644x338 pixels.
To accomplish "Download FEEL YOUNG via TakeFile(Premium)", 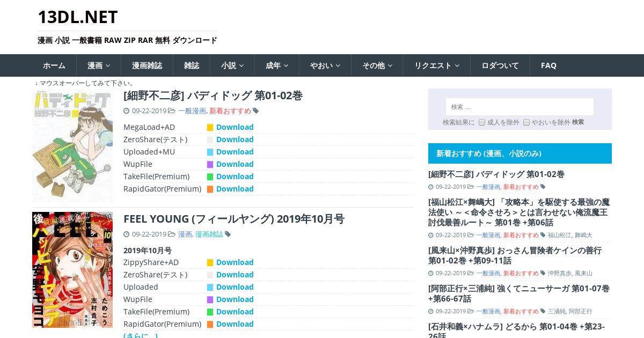I will click(x=235, y=312).
